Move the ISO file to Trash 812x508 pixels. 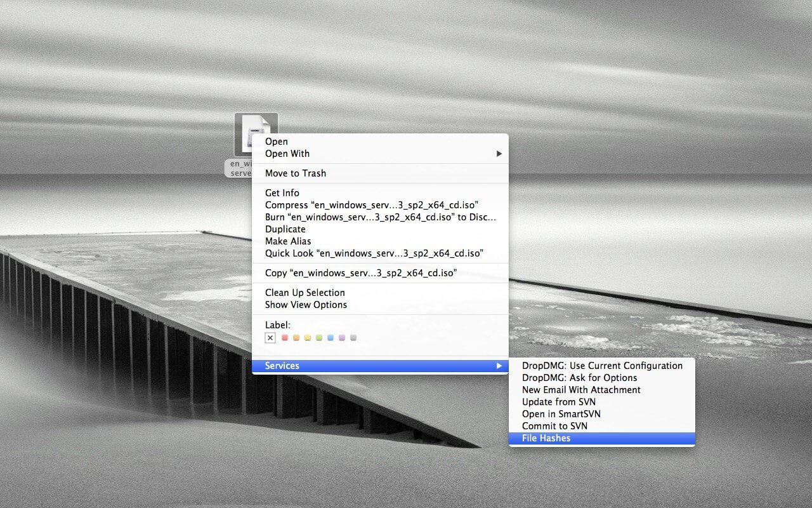pyautogui.click(x=296, y=173)
